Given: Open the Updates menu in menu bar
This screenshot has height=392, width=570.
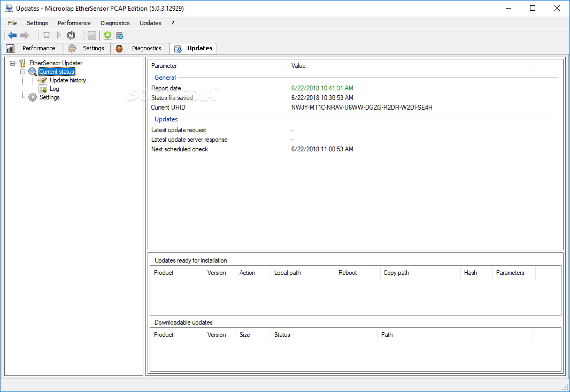Looking at the screenshot, I should (x=150, y=23).
